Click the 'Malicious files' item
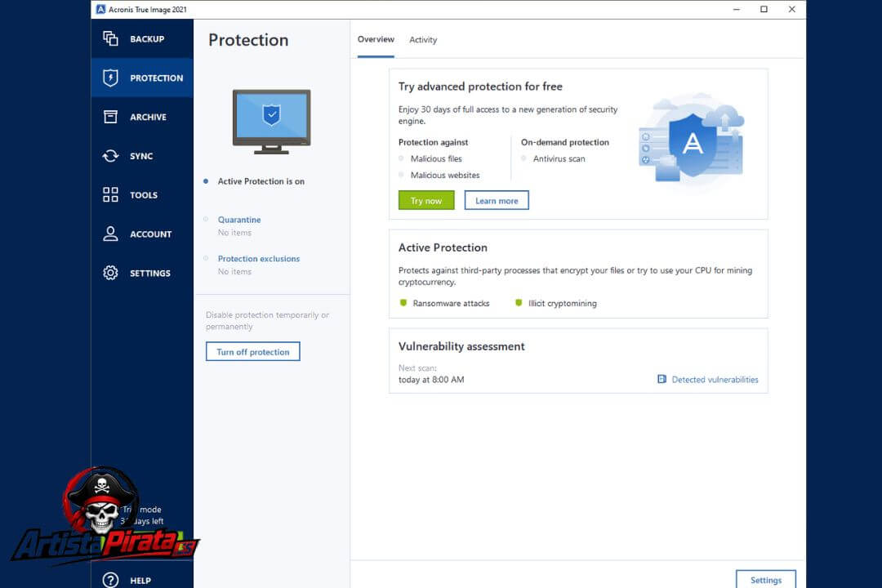Screen dimensions: 882x588 (436, 158)
